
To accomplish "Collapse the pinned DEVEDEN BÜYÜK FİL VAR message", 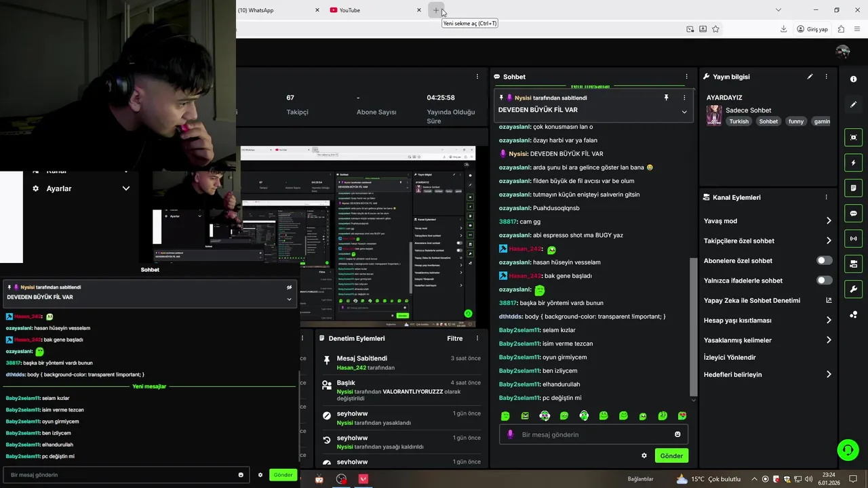I will [684, 112].
